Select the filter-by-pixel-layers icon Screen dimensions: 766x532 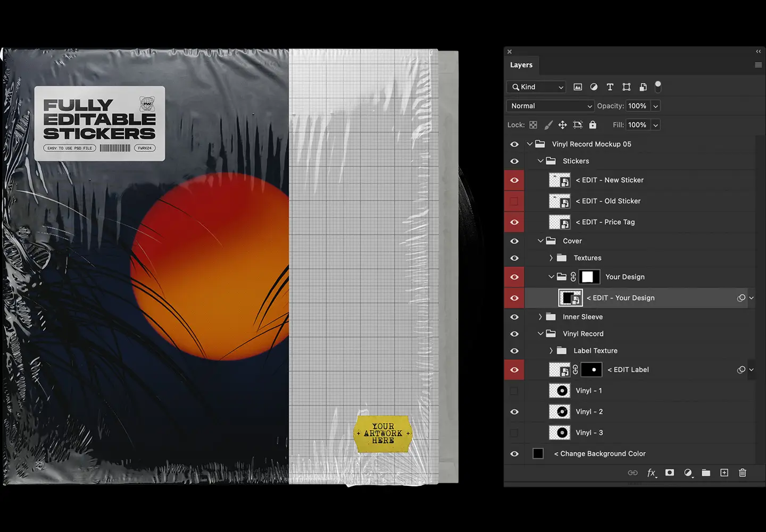(578, 87)
